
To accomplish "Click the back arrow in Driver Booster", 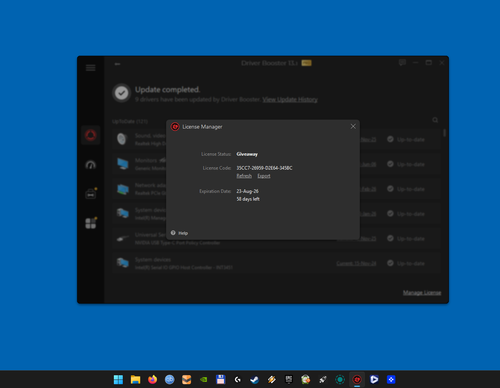I will [x=117, y=64].
